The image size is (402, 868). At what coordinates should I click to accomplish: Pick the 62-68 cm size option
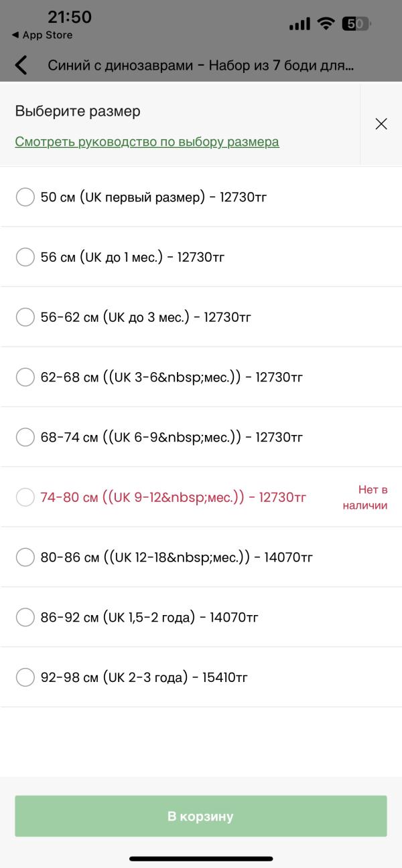tap(25, 377)
